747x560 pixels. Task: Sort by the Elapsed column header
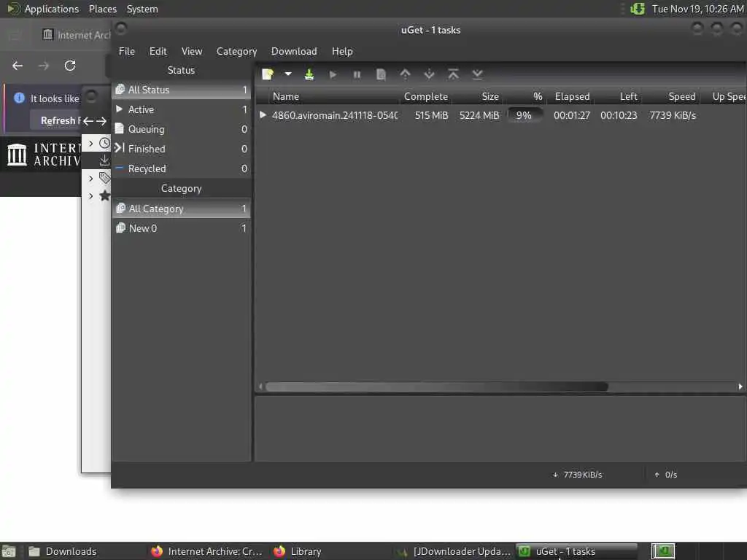[572, 97]
